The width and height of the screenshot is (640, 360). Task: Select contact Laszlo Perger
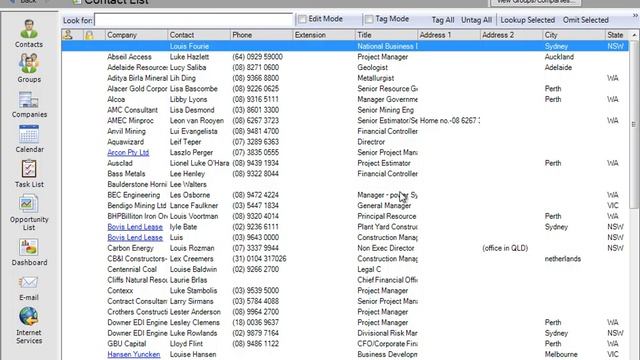pos(191,153)
